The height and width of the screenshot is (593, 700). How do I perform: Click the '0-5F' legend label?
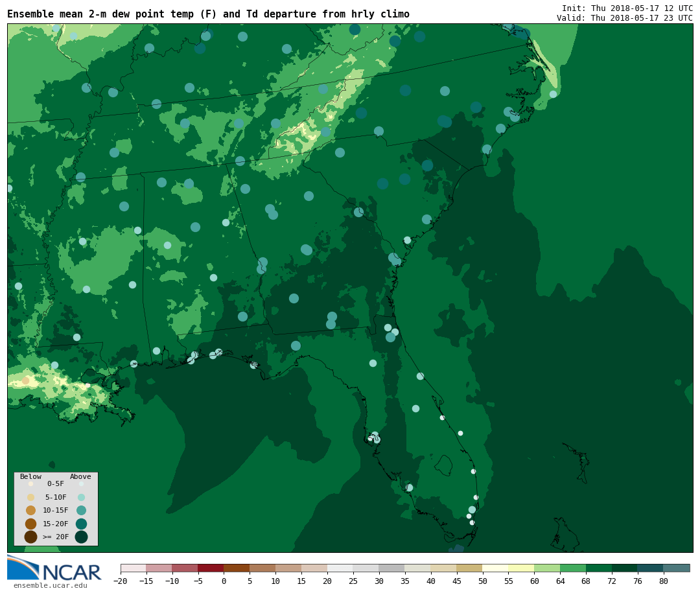pos(56,483)
